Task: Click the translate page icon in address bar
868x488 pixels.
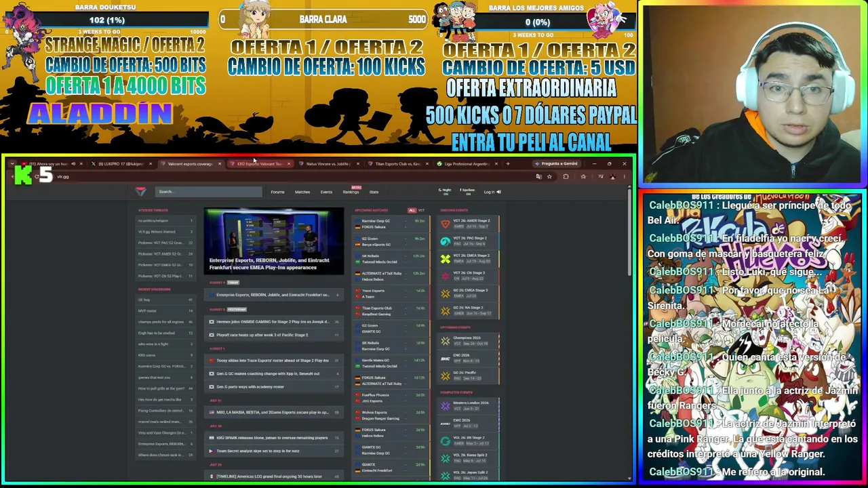Action: click(x=538, y=177)
